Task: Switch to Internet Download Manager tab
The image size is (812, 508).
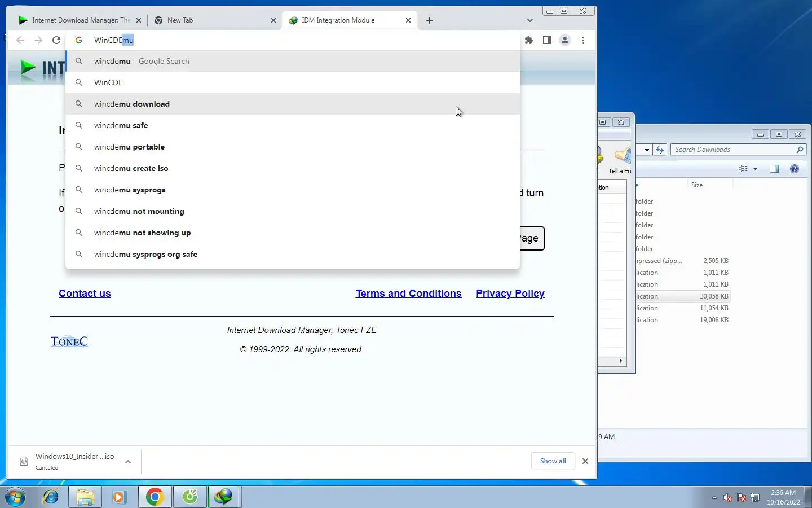Action: [79, 20]
